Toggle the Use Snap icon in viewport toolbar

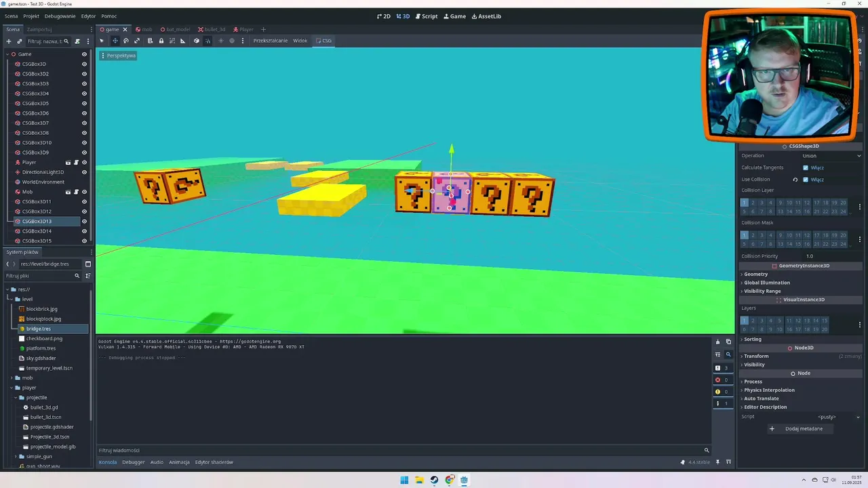tap(208, 41)
